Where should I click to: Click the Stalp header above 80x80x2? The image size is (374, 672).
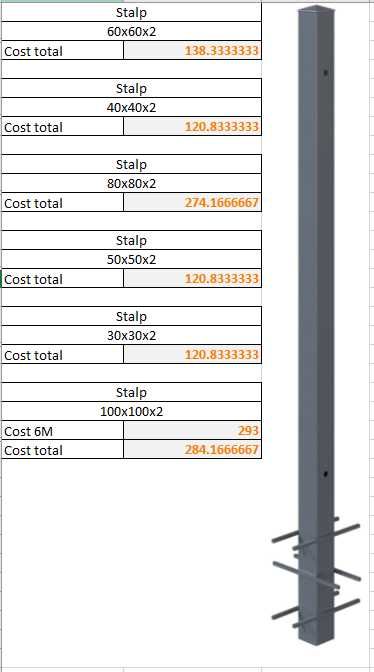[131, 165]
